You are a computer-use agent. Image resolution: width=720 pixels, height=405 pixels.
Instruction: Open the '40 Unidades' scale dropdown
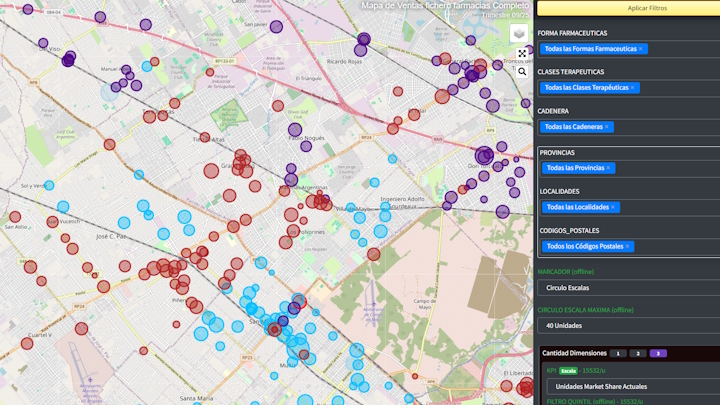[628, 325]
